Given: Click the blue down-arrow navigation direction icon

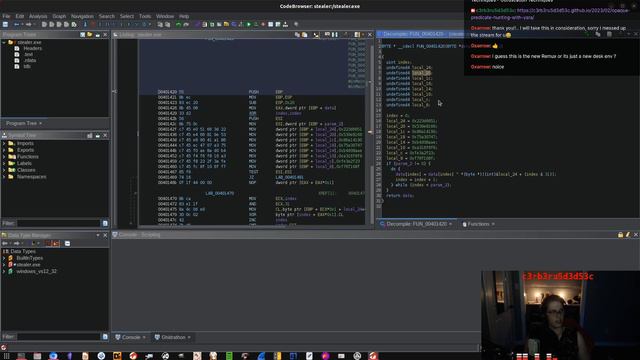Looking at the screenshot, I should (x=85, y=24).
